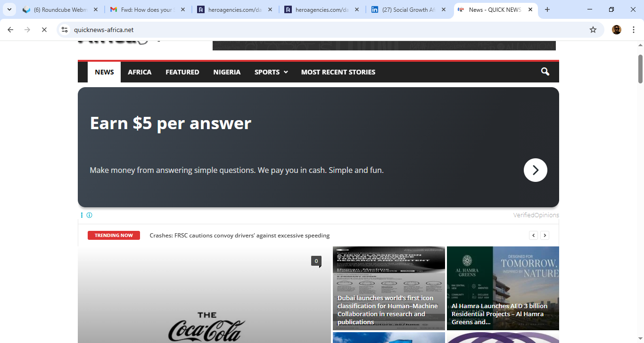Open the ad options three-dot icon

(x=82, y=215)
